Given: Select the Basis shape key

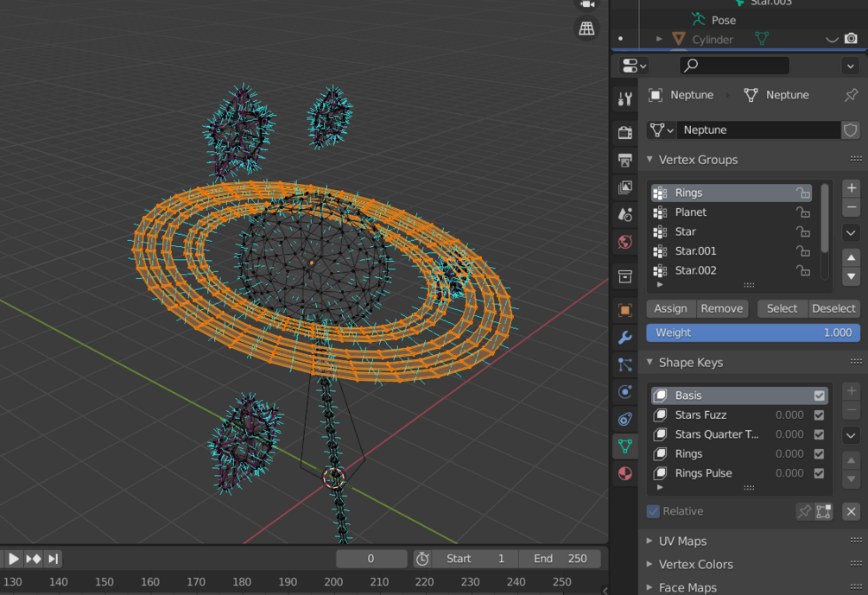Looking at the screenshot, I should tap(739, 396).
